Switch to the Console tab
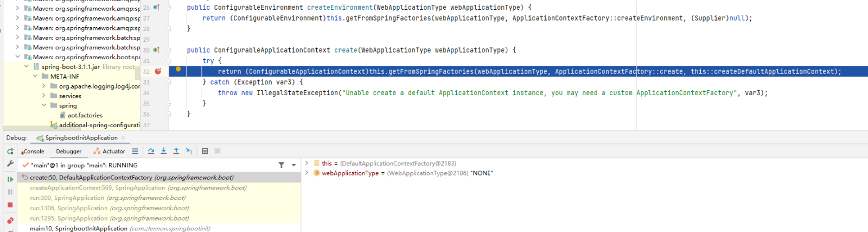 pos(33,152)
